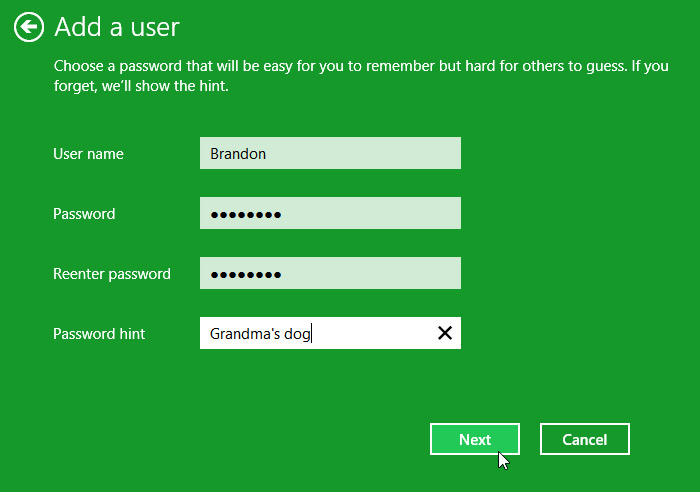Image resolution: width=700 pixels, height=492 pixels.
Task: Click the name "Brandon" in User name
Action: [x=237, y=154]
